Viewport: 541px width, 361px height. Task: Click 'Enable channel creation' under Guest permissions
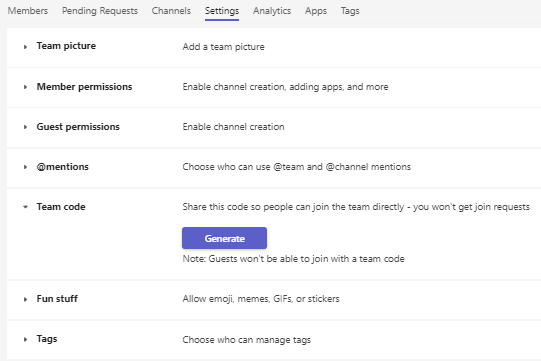click(233, 127)
